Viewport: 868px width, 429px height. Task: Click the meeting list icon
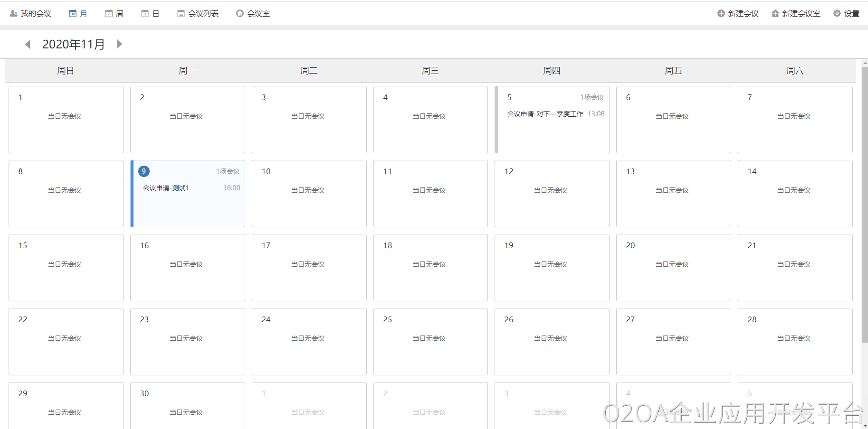coord(181,14)
